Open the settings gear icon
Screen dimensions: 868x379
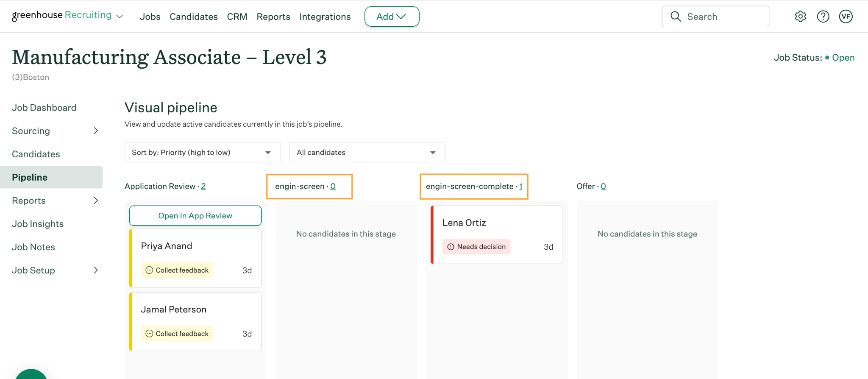(800, 17)
